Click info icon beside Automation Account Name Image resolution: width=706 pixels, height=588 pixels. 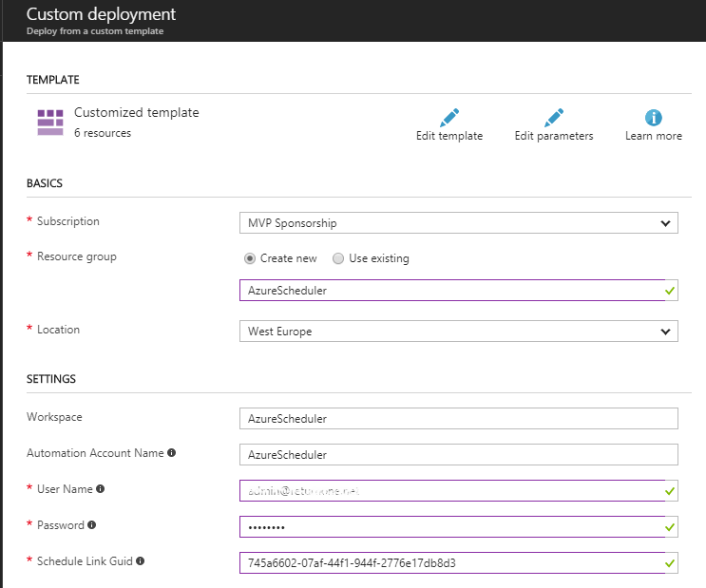171,453
